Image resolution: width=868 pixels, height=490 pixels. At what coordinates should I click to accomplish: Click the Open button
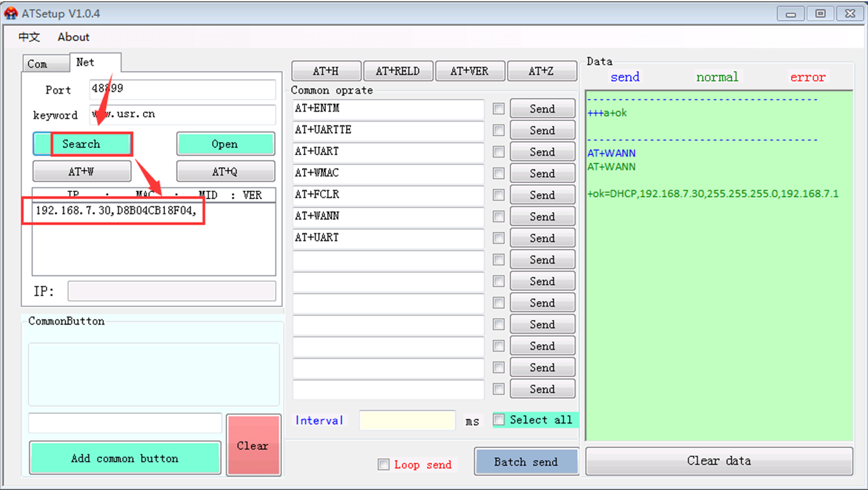pyautogui.click(x=225, y=144)
